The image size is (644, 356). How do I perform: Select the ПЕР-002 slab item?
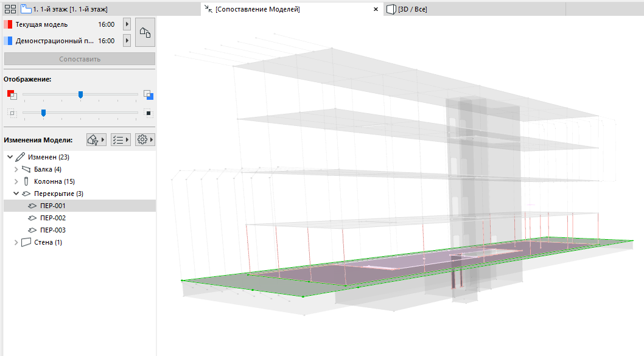pyautogui.click(x=80, y=218)
